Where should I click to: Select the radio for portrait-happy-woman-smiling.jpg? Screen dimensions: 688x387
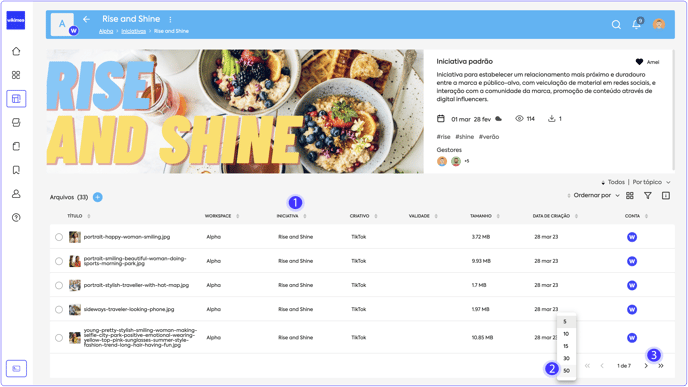[x=59, y=237]
